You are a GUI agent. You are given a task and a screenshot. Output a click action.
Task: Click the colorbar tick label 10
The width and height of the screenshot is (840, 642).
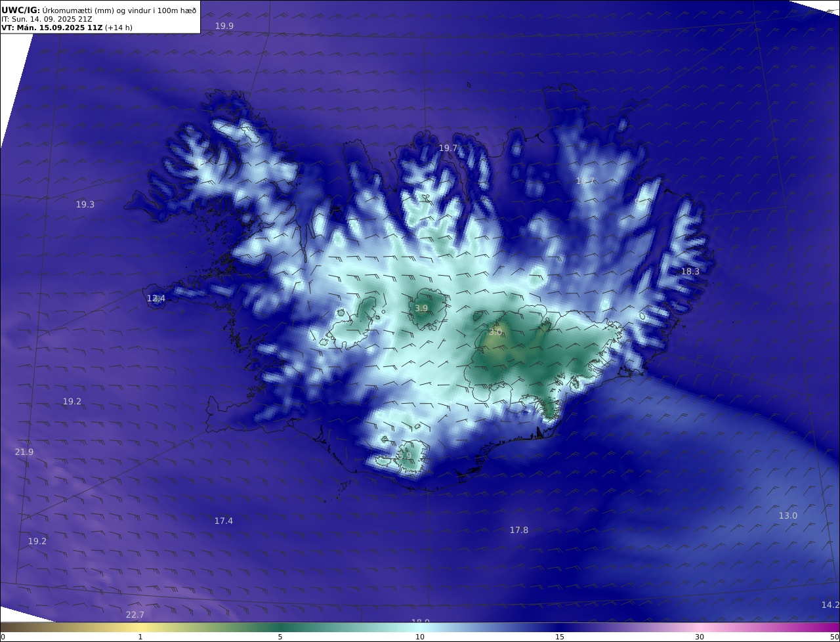(420, 637)
